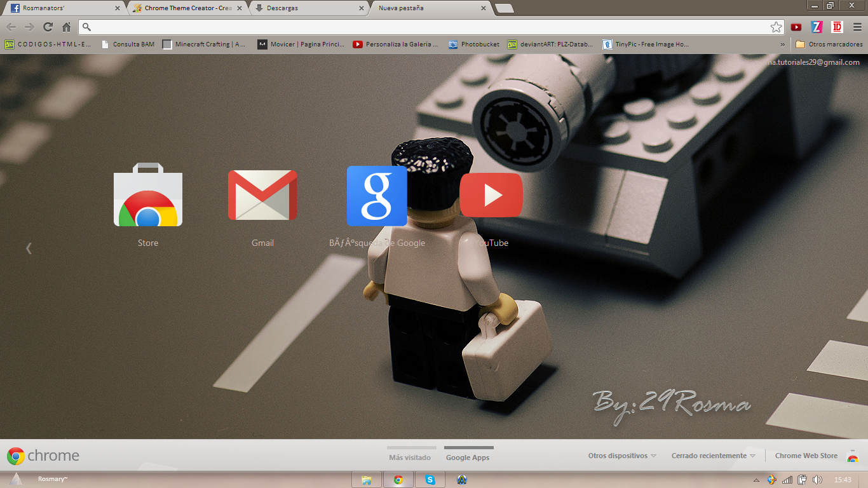Click the YouTube extension icon in toolbar
Viewport: 868px width, 488px height.
tap(796, 27)
